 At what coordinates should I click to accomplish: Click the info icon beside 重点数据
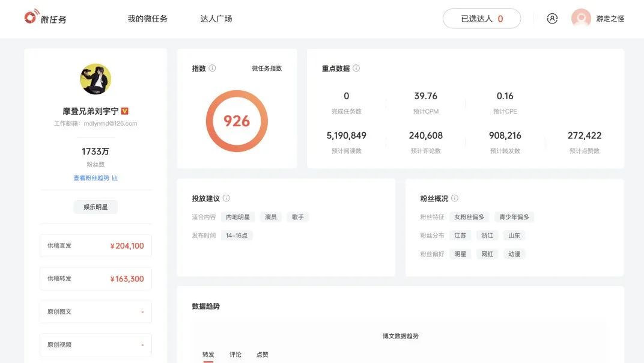click(356, 68)
